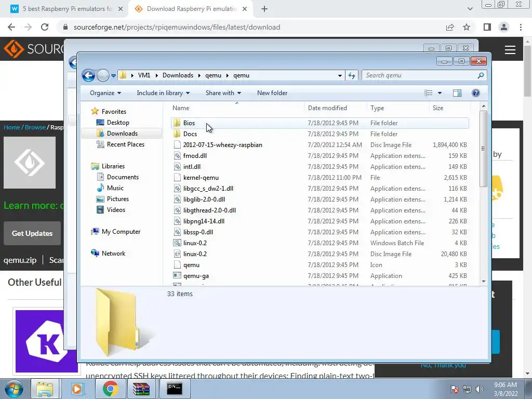The image size is (532, 399).
Task: Select Downloads in navigation pane
Action: tap(122, 134)
